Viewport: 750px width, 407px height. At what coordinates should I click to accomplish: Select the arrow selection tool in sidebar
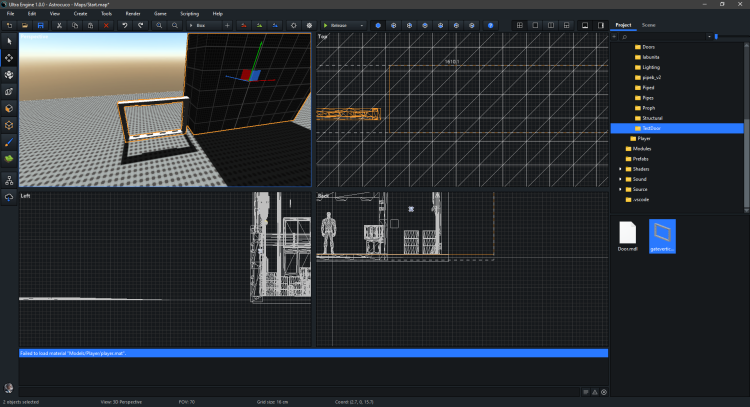pyautogui.click(x=9, y=41)
